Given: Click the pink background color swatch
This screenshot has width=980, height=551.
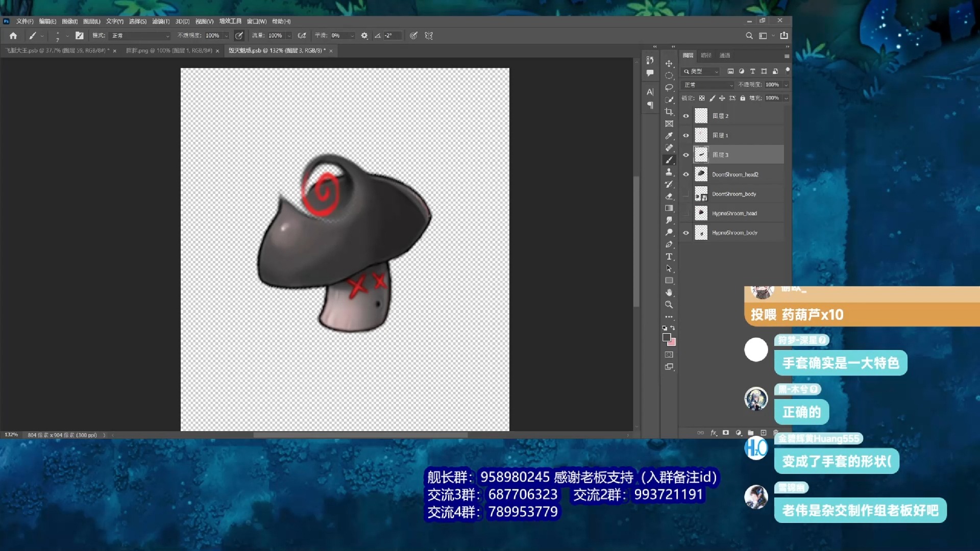Looking at the screenshot, I should tap(673, 343).
